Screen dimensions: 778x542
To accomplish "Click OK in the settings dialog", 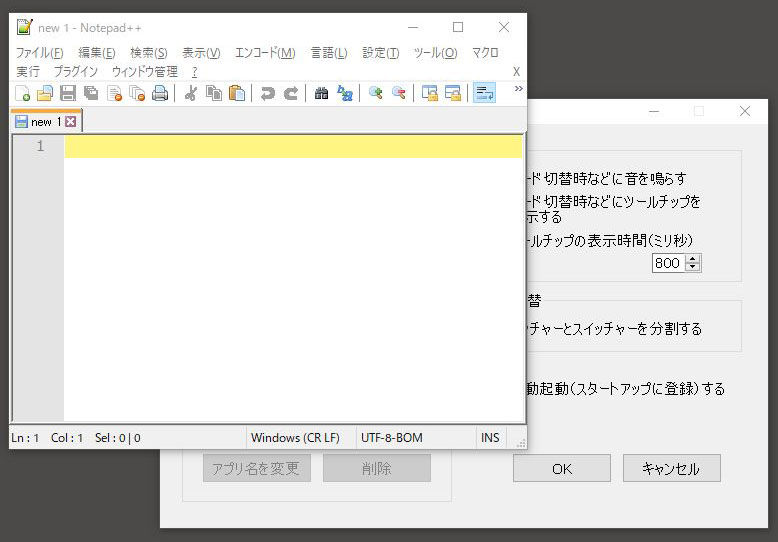I will pos(562,468).
